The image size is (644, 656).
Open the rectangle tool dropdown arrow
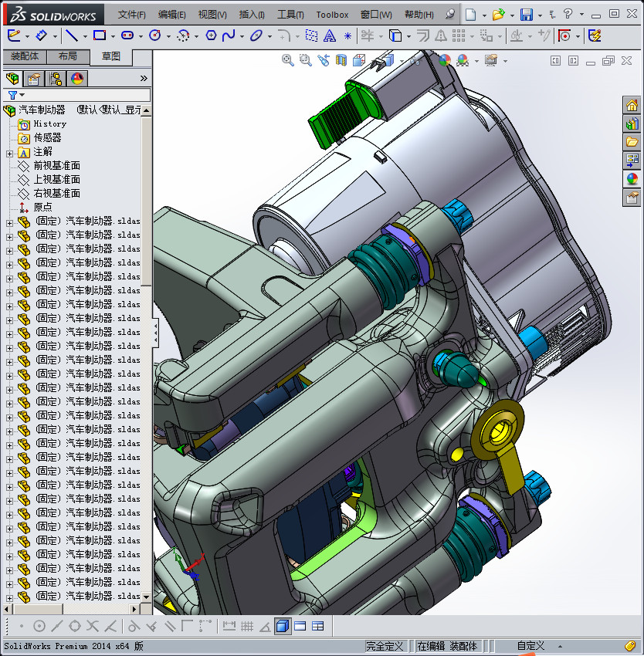(113, 36)
